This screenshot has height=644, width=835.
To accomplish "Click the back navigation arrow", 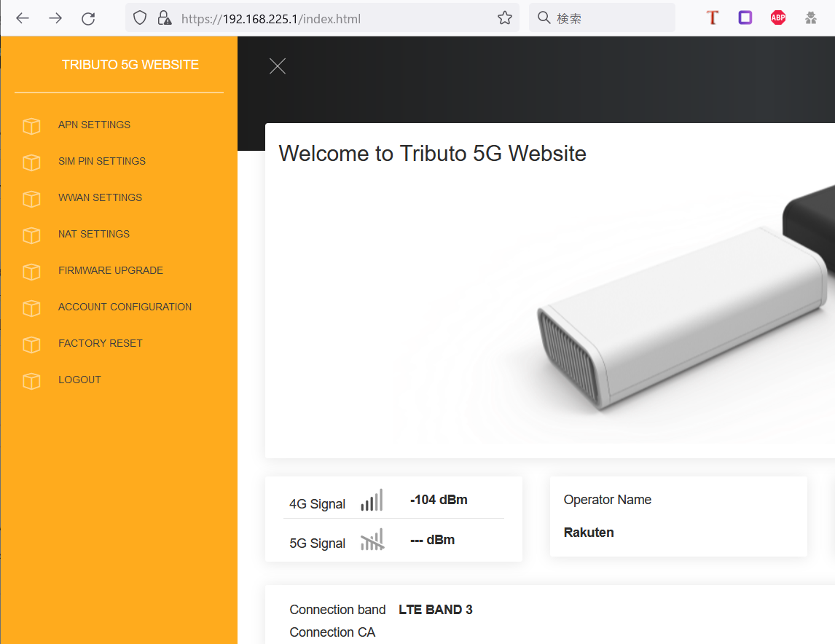I will 23,17.
